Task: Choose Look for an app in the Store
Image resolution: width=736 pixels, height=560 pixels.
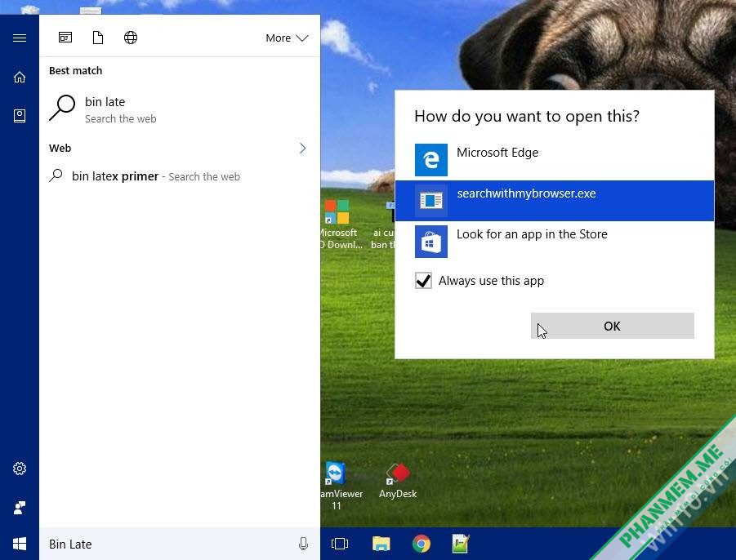Action: pyautogui.click(x=555, y=242)
